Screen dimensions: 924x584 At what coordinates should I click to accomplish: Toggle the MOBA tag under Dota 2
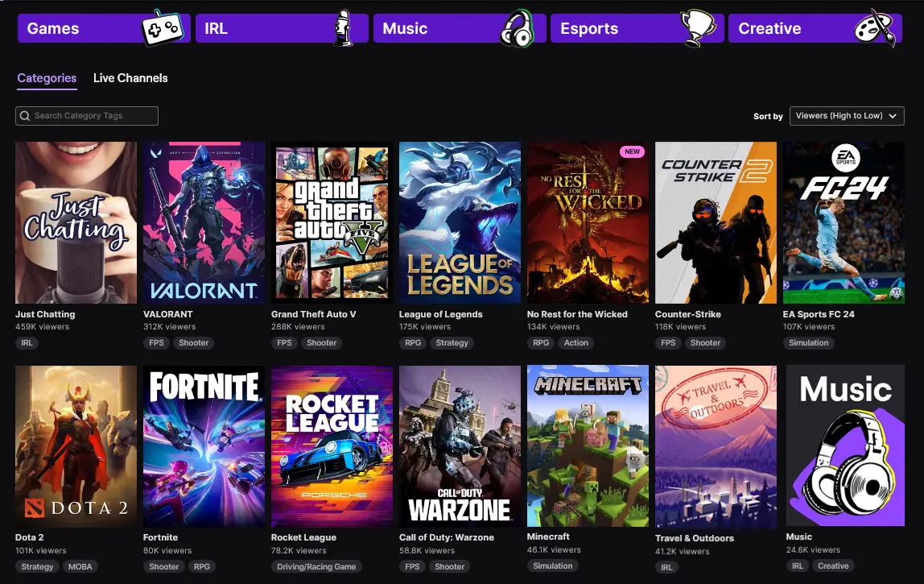pyautogui.click(x=80, y=566)
